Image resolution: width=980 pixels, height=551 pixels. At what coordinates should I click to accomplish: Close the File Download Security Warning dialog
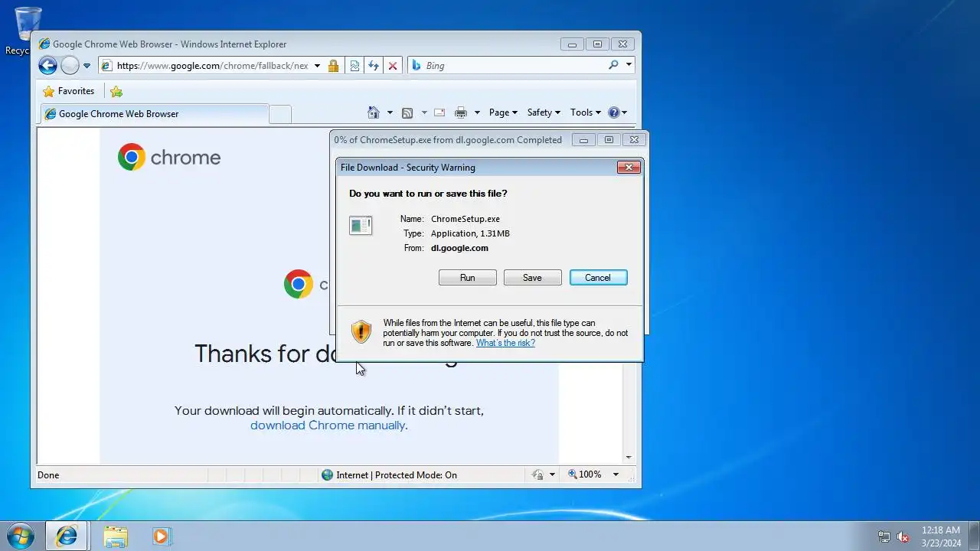pos(629,168)
